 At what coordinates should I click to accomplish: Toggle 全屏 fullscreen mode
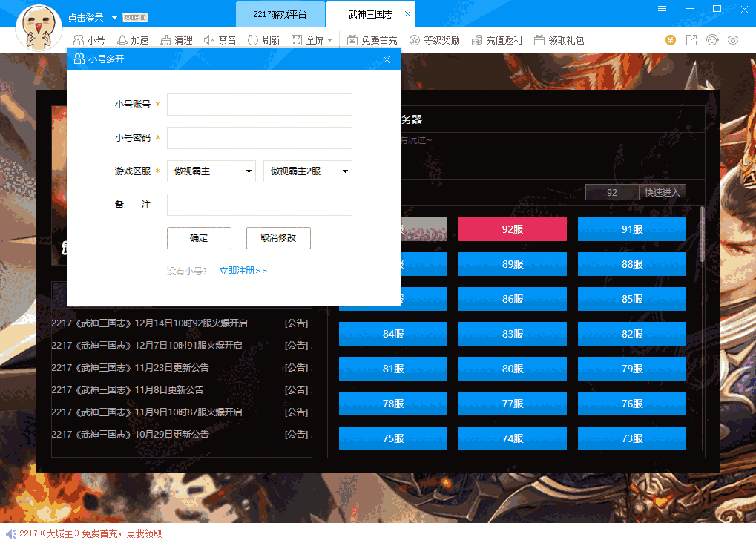coord(297,40)
